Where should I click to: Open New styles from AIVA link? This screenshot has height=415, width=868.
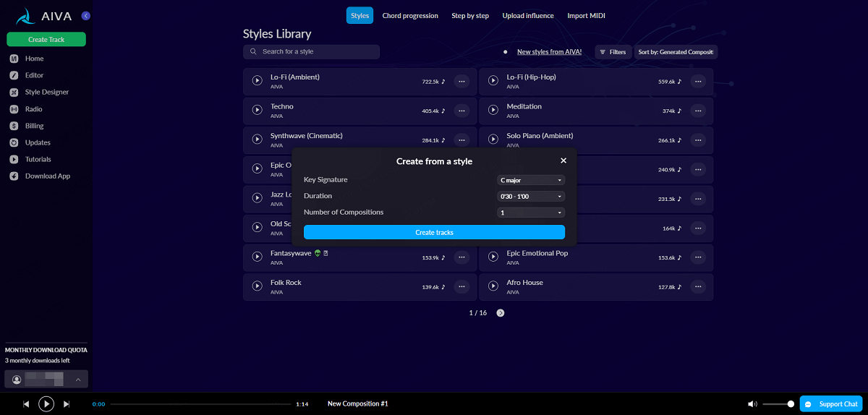coord(549,52)
